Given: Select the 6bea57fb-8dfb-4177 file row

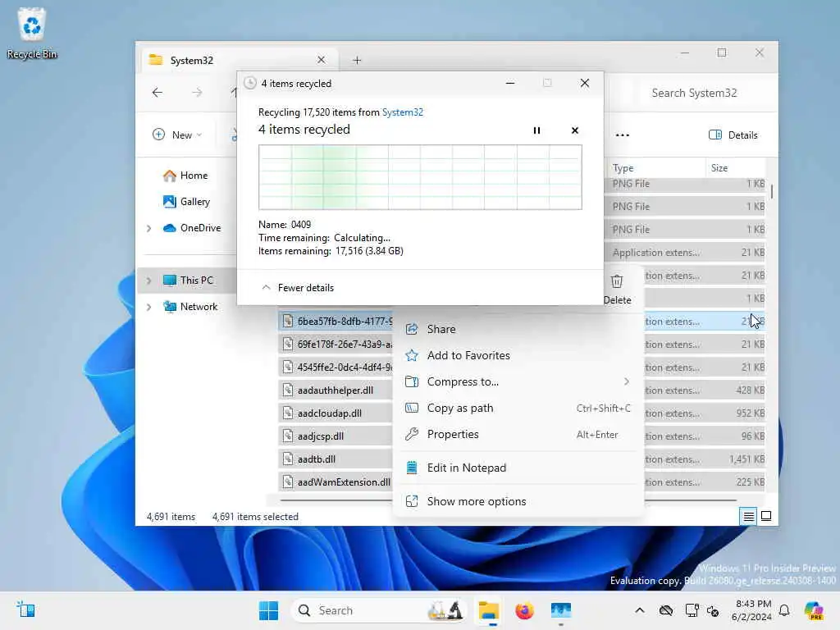Looking at the screenshot, I should coord(336,321).
